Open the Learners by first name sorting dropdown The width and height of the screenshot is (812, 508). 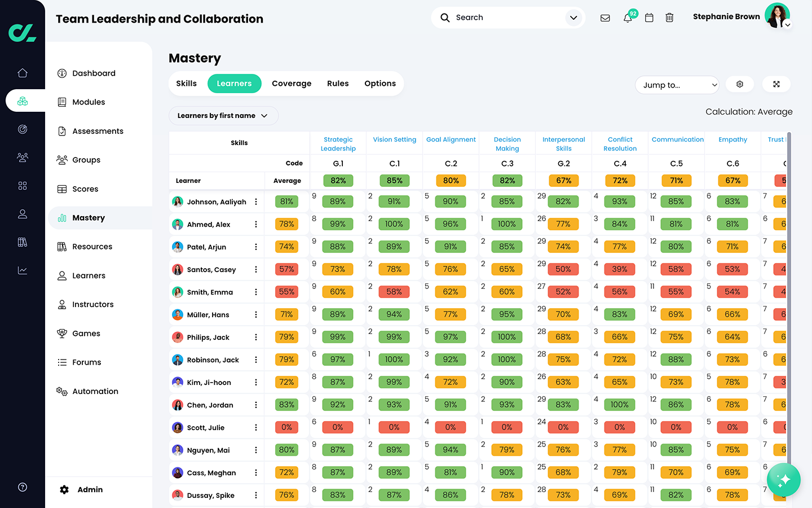point(223,115)
